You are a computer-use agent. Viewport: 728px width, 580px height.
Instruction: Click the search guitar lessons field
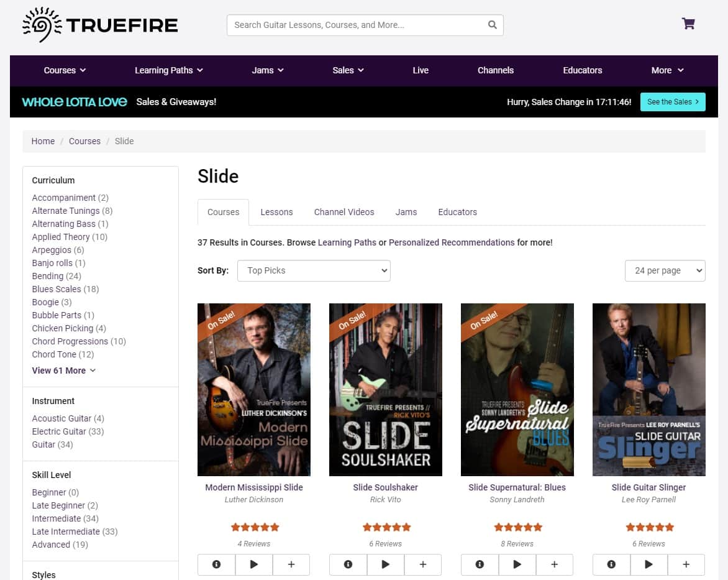pos(365,25)
